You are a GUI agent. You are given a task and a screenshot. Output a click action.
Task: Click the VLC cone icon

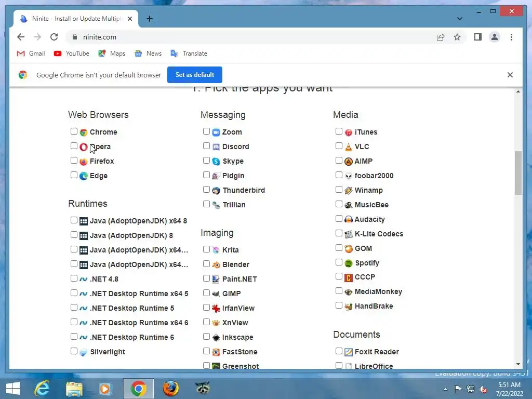click(x=349, y=147)
